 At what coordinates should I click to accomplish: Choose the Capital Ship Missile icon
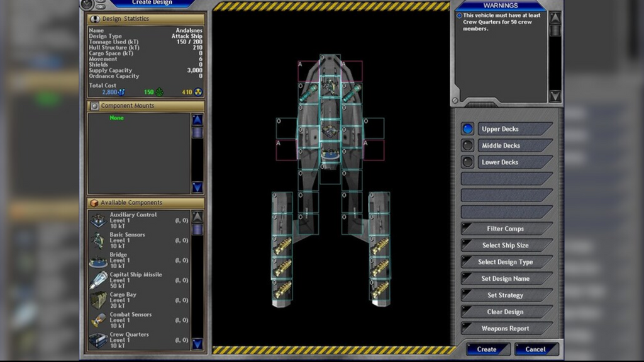[98, 280]
